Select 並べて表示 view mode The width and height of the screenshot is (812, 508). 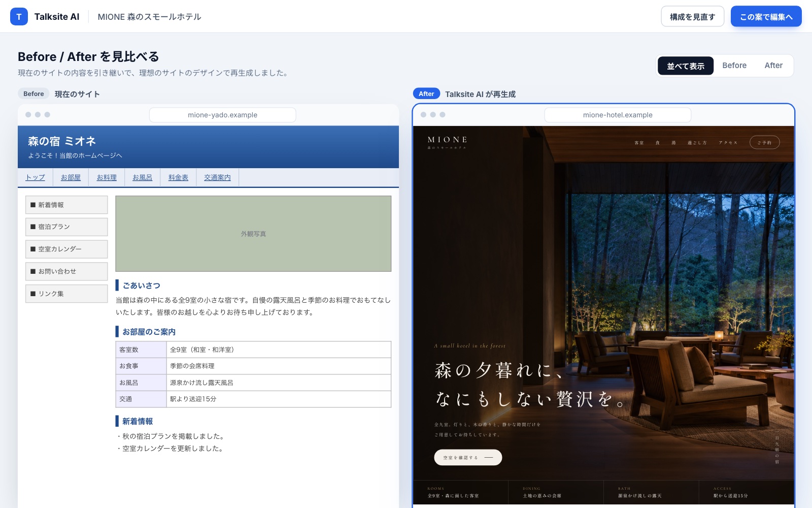pyautogui.click(x=686, y=66)
